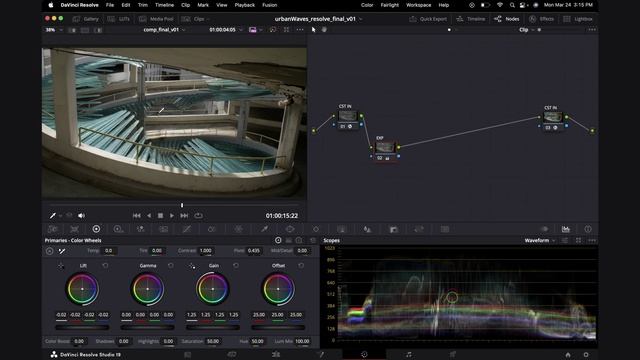640x360 pixels.
Task: Open project name urbanWaves dropdown
Action: tap(318, 19)
